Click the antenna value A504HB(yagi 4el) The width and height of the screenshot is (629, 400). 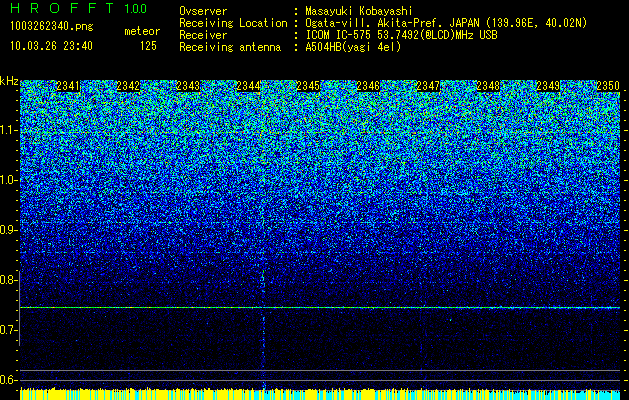tap(353, 47)
